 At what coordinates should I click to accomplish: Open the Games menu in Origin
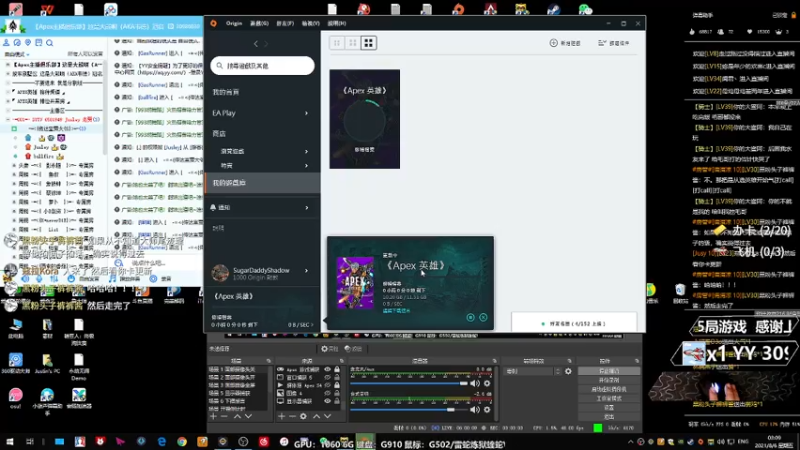[259, 23]
